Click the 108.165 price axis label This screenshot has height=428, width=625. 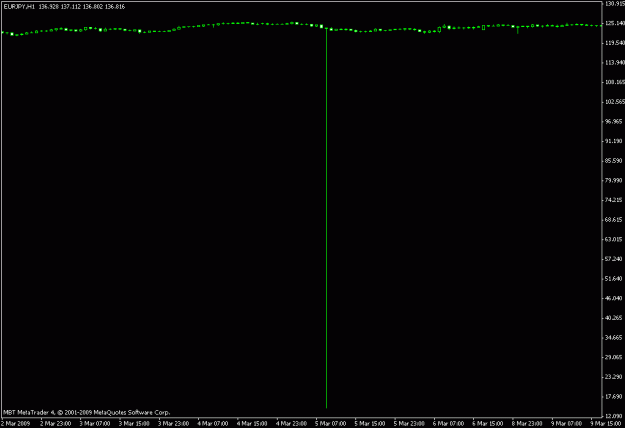tap(615, 82)
